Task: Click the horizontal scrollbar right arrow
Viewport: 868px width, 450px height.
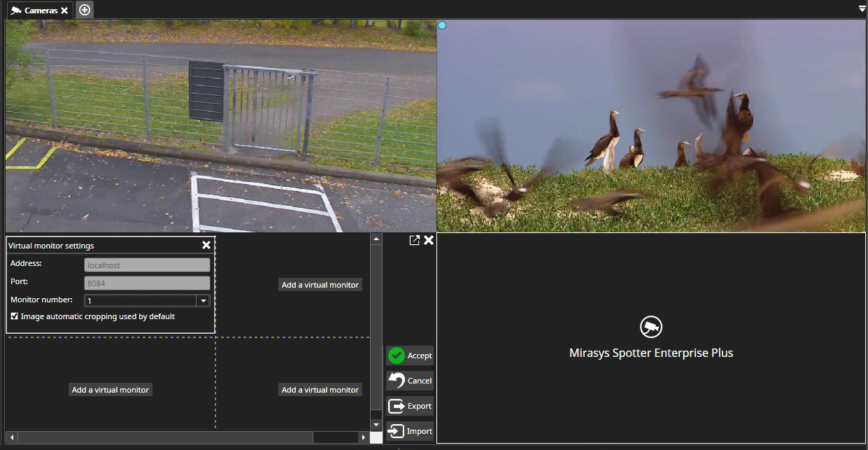Action: [x=362, y=437]
